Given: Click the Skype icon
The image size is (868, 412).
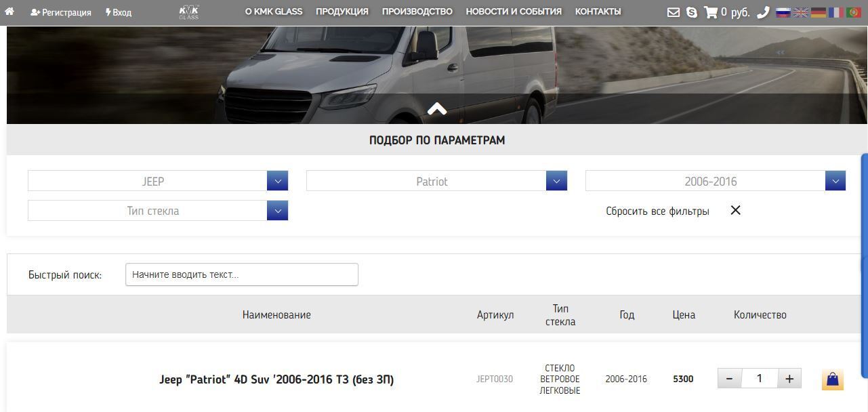Looking at the screenshot, I should (x=691, y=12).
